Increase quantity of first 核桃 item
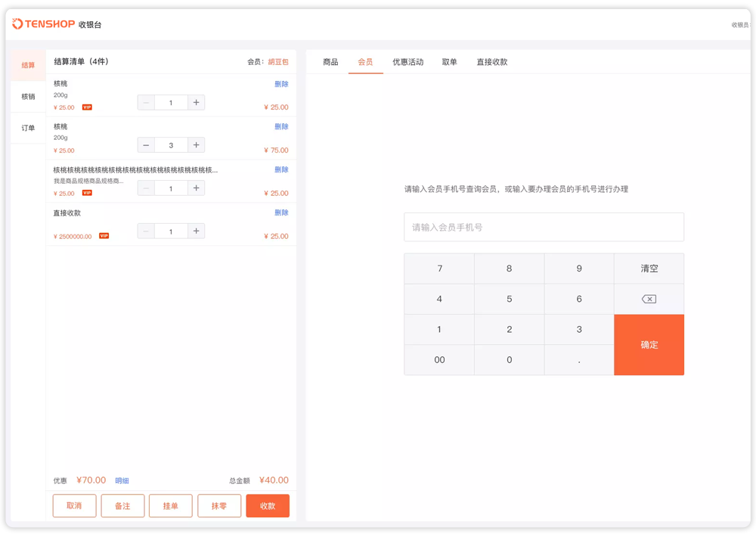Screen dimensions: 756x537 click(x=196, y=102)
